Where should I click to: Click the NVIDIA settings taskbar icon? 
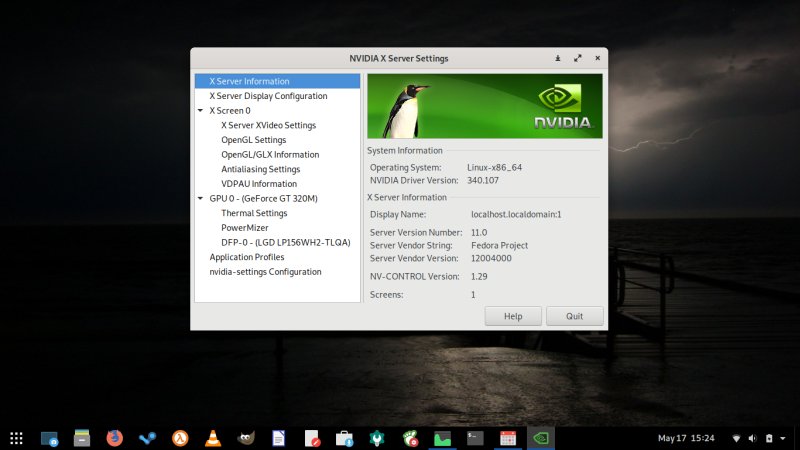click(540, 438)
